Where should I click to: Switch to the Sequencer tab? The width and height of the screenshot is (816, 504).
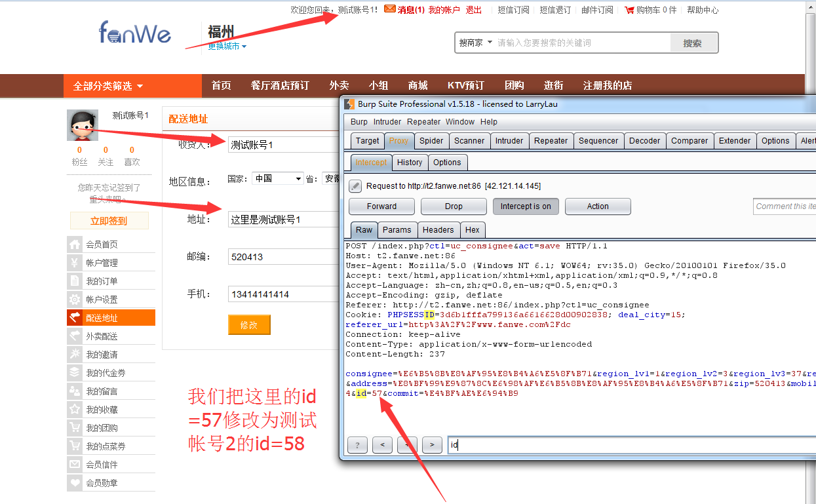coord(598,141)
